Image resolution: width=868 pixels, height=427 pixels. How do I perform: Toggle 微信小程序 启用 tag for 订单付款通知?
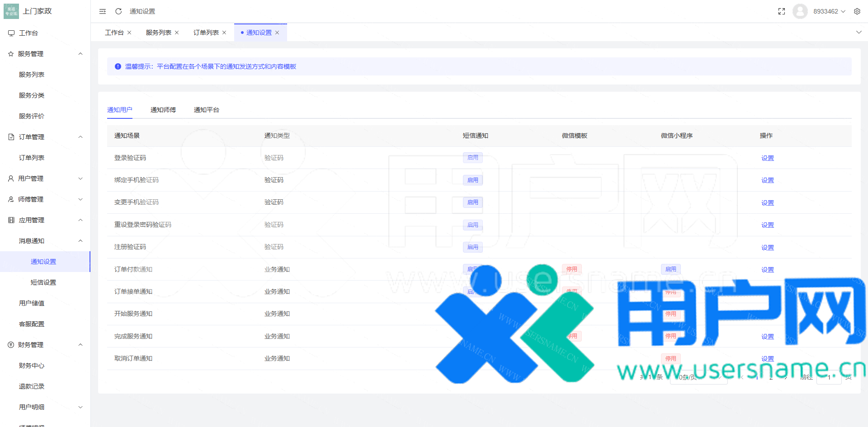(670, 269)
